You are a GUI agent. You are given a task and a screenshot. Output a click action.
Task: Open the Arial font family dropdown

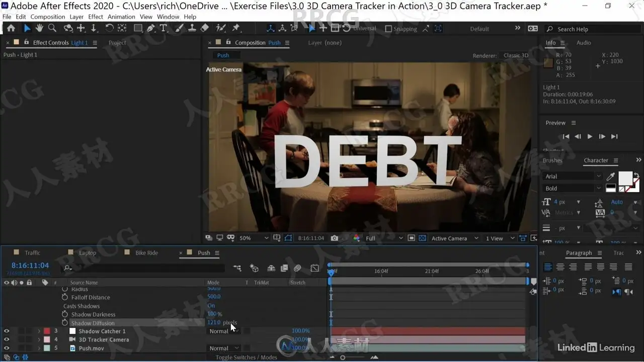(x=573, y=176)
